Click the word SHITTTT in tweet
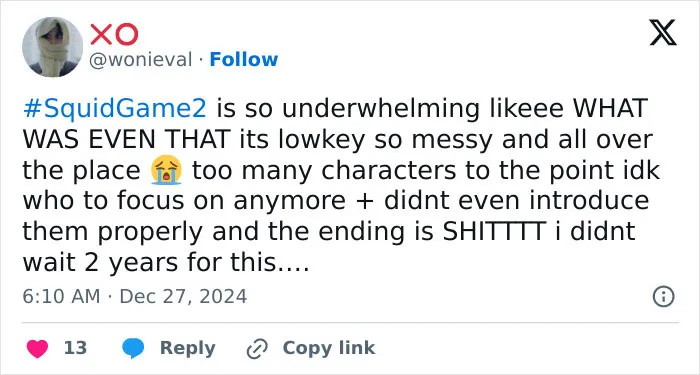700x375 pixels. tap(494, 231)
